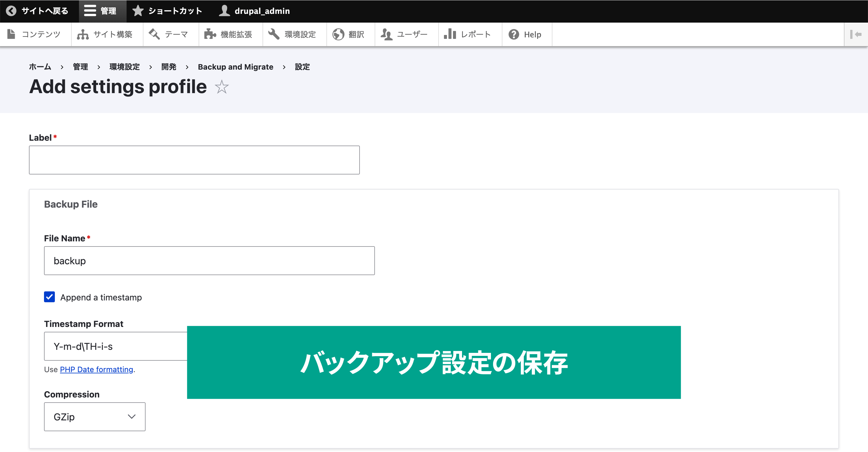Open the コンテンツ menu item
The image size is (868, 452).
pyautogui.click(x=36, y=34)
